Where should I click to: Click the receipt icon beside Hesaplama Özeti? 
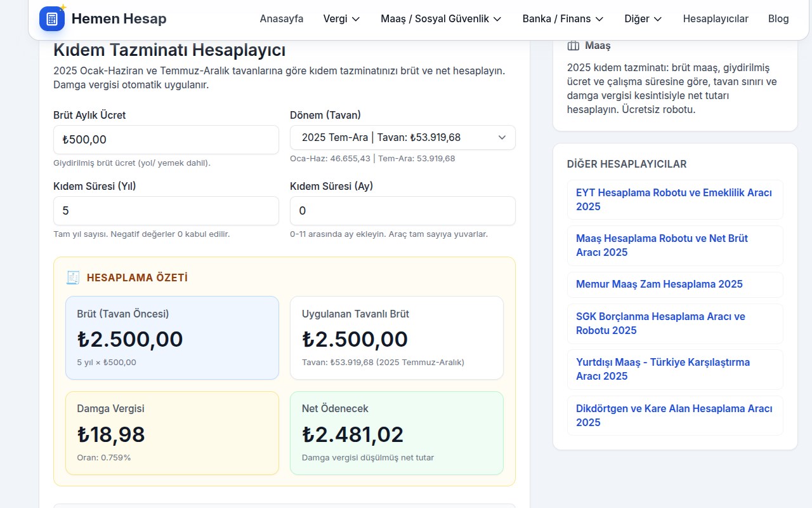point(73,277)
